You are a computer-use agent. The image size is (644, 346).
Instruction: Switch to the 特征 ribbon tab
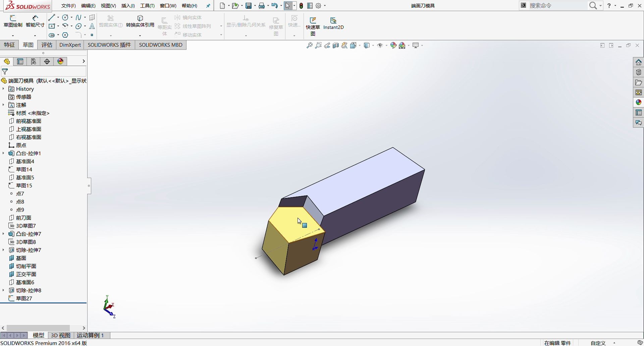click(9, 45)
